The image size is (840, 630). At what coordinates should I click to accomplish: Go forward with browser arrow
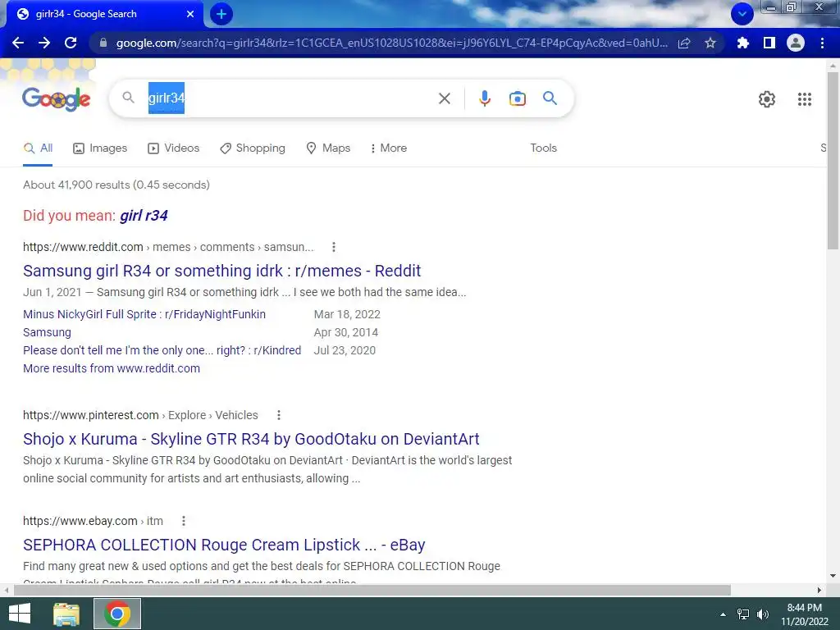pos(44,43)
